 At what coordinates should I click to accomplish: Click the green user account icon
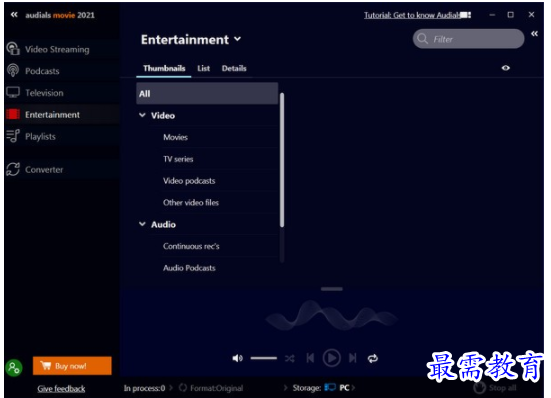(x=14, y=368)
